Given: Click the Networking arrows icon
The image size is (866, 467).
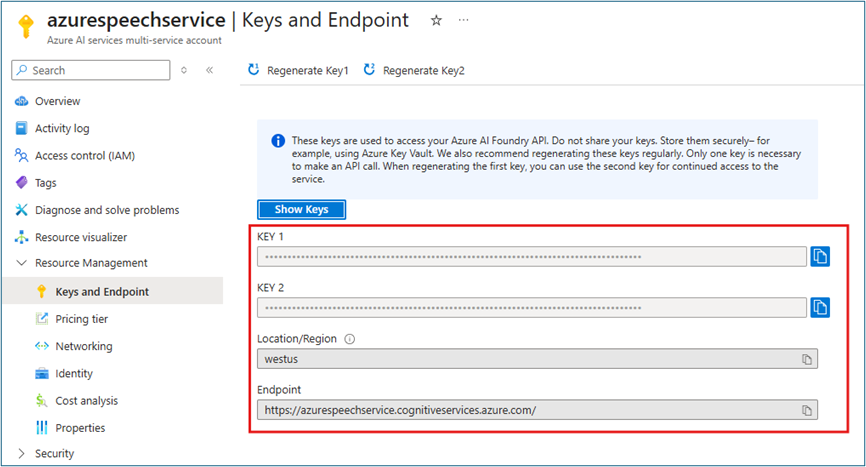Looking at the screenshot, I should click(x=41, y=346).
